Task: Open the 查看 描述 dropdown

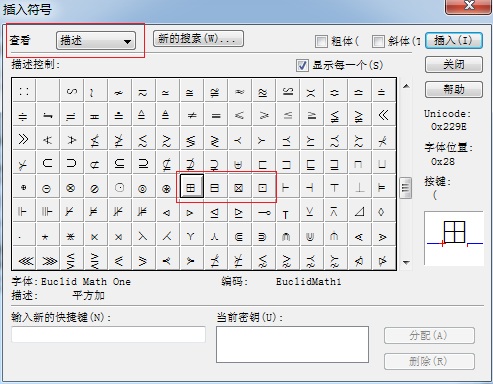Action: [x=96, y=41]
